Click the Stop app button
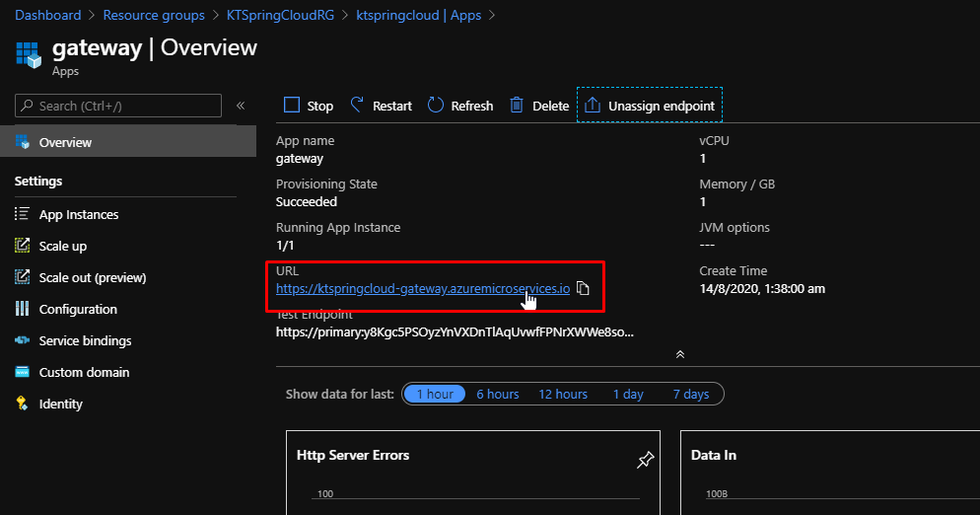Image resolution: width=980 pixels, height=515 pixels. point(309,106)
